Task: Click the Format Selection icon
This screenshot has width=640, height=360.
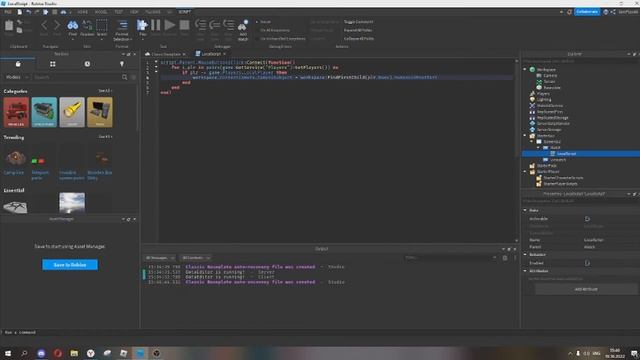Action: click(122, 26)
